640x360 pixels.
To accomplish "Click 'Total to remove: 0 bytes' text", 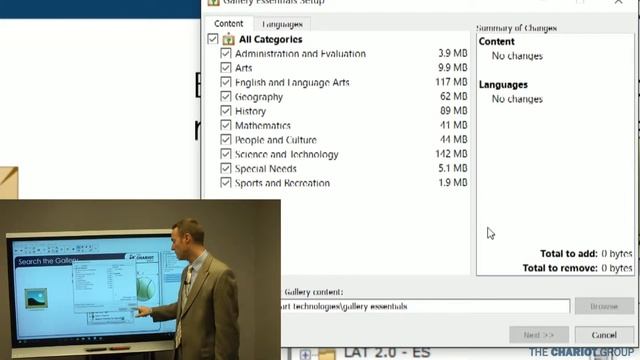I will [x=578, y=268].
